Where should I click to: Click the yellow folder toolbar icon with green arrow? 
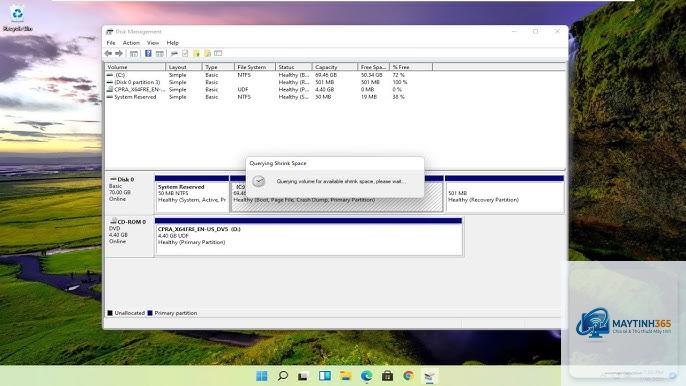tap(196, 53)
